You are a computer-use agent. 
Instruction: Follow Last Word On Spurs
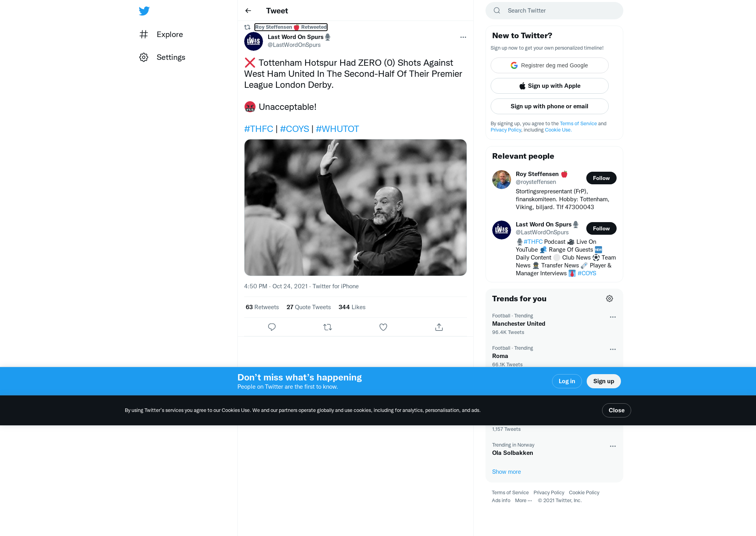click(x=601, y=228)
